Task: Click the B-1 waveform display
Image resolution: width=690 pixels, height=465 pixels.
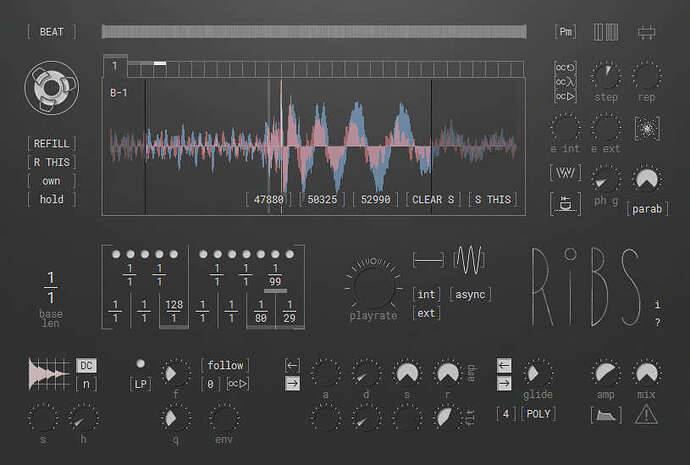Action: [314, 146]
